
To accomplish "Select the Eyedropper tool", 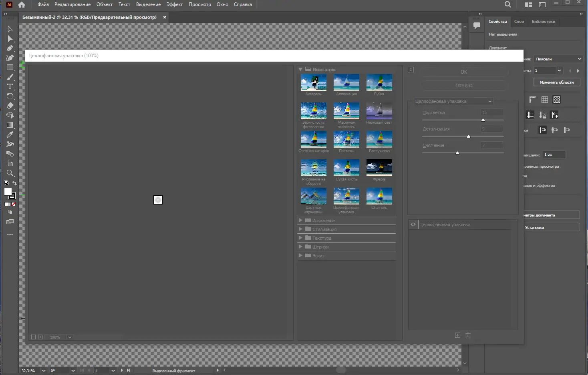I will pyautogui.click(x=10, y=135).
